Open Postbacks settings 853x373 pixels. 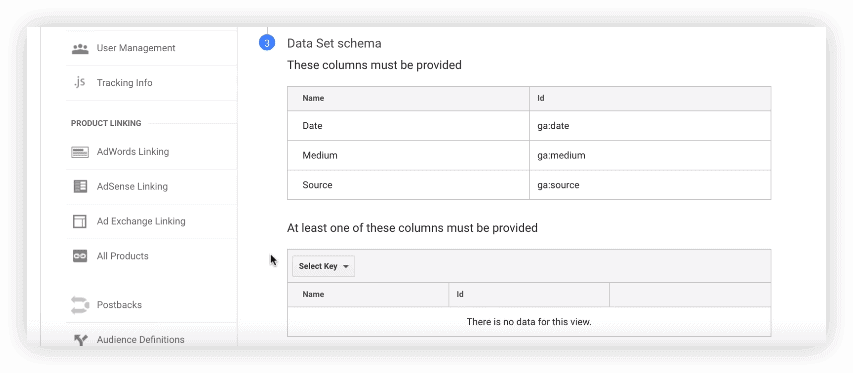(119, 305)
